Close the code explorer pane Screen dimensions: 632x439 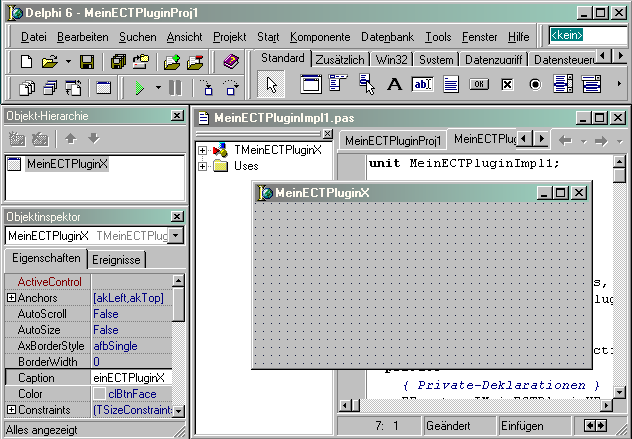(x=328, y=133)
